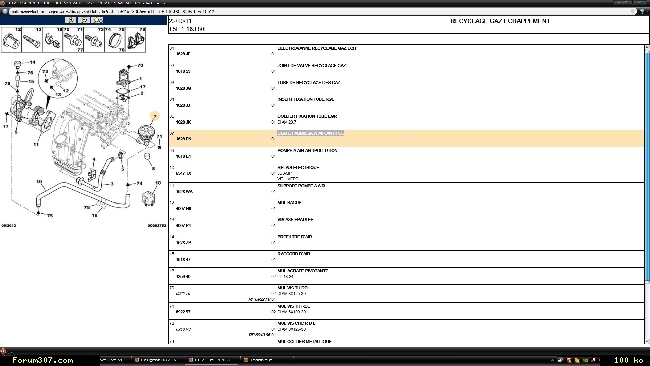Open the Start orb on the taskbar
This screenshot has width=650, height=366.
3,351
